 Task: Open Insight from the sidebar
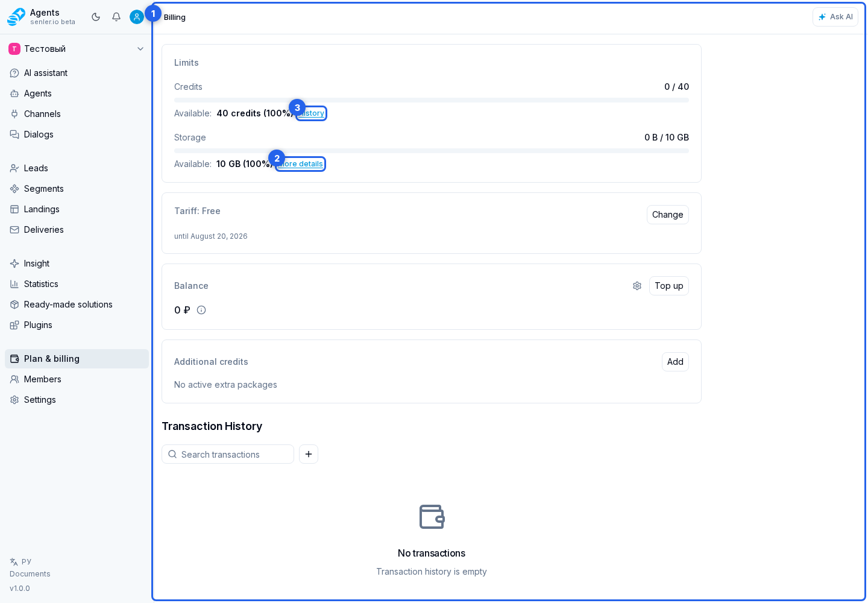(x=77, y=264)
